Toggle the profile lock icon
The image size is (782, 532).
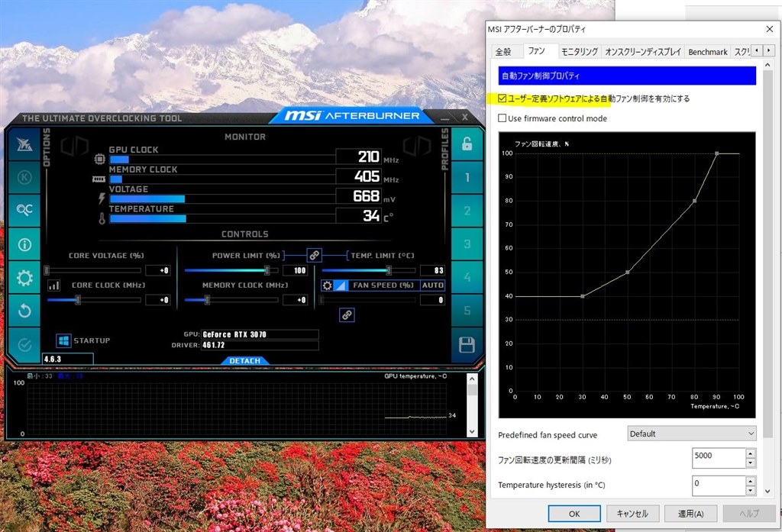467,144
